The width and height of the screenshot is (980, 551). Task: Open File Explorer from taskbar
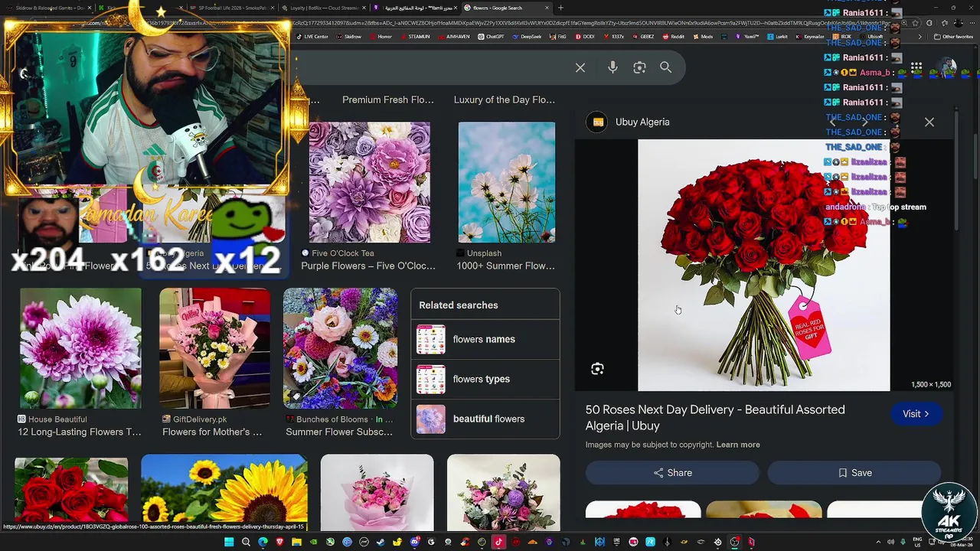pyautogui.click(x=296, y=542)
